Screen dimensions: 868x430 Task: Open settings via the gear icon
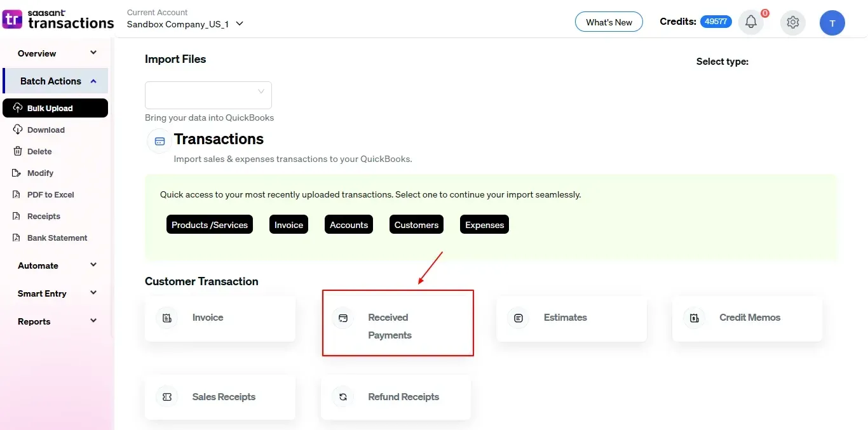click(792, 22)
